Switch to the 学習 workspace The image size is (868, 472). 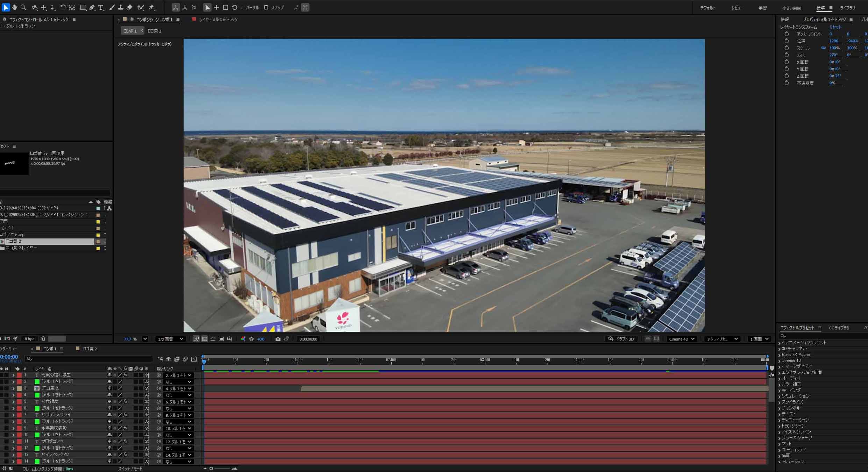[x=762, y=8]
